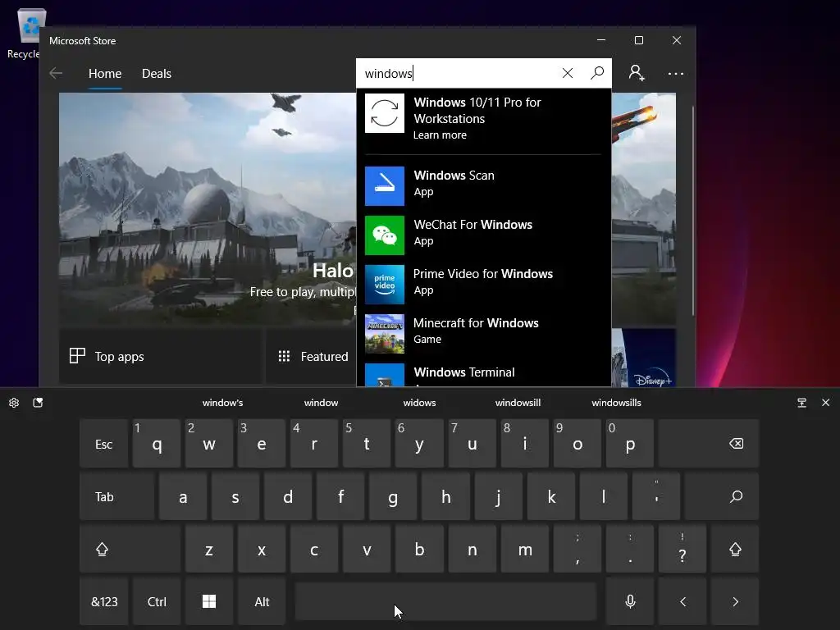Clear the search box with X icon
Viewport: 840px width, 630px height.
pyautogui.click(x=568, y=73)
